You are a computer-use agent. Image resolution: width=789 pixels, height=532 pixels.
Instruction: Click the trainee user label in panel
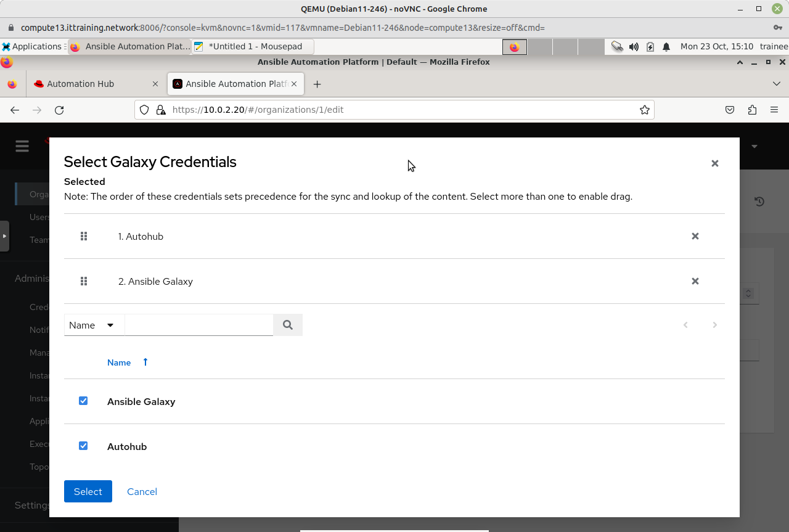coord(774,46)
